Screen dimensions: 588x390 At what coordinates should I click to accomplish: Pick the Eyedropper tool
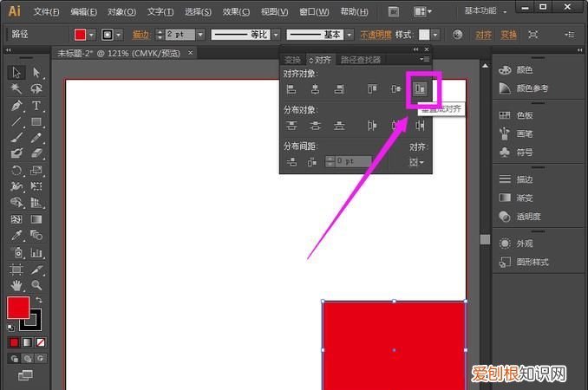coord(16,235)
